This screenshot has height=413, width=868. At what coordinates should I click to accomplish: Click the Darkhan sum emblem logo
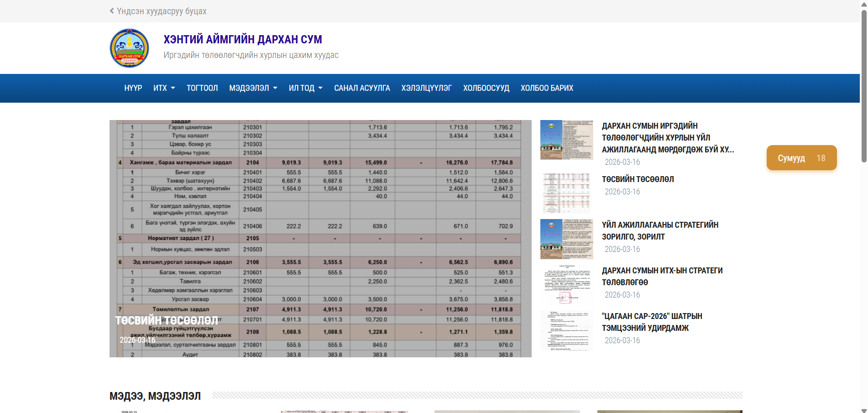coord(129,48)
